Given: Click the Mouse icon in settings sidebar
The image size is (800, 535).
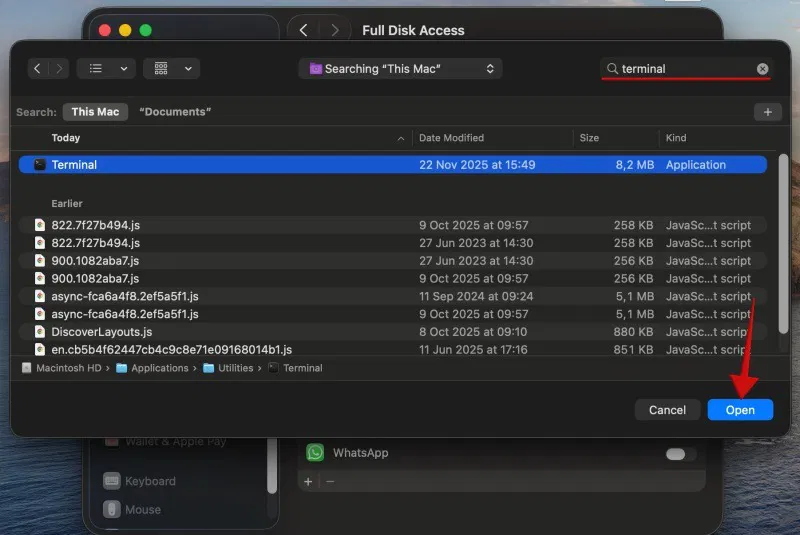Looking at the screenshot, I should (x=112, y=509).
